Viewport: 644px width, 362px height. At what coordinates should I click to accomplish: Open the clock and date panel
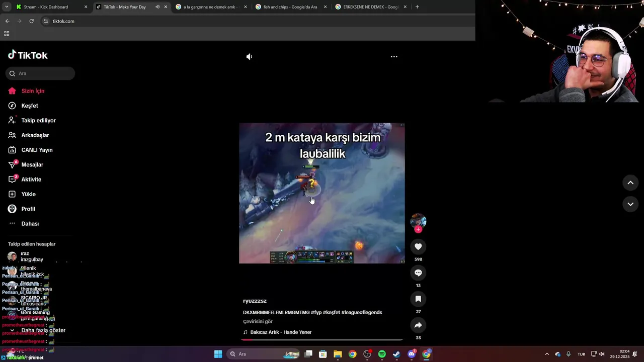click(x=620, y=354)
